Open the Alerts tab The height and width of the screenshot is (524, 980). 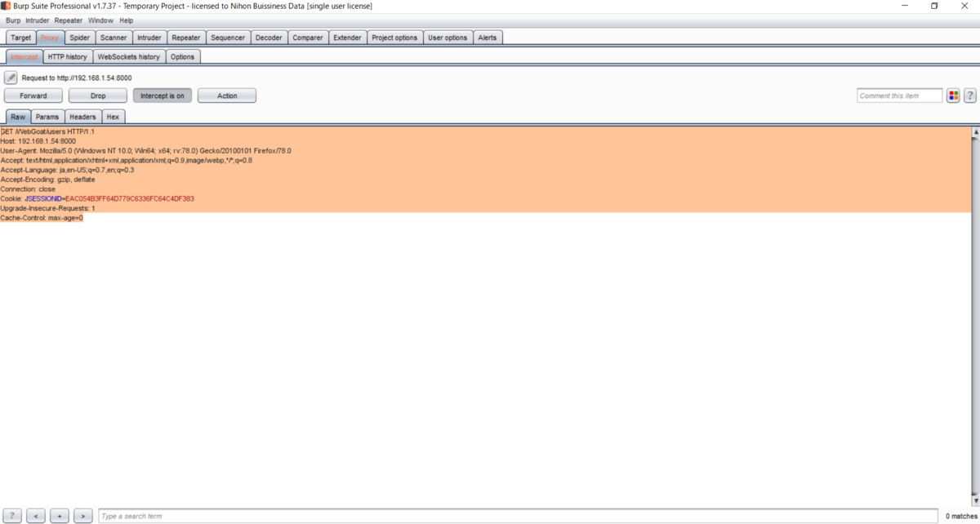tap(488, 38)
